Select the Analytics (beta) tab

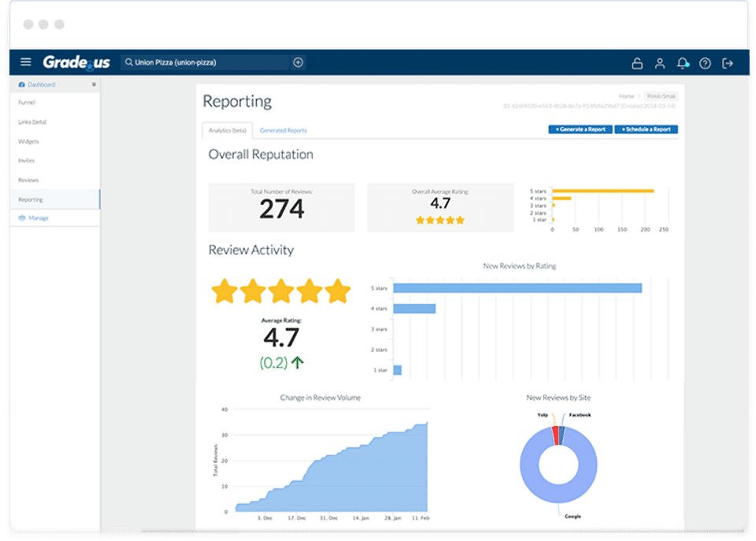pyautogui.click(x=227, y=130)
